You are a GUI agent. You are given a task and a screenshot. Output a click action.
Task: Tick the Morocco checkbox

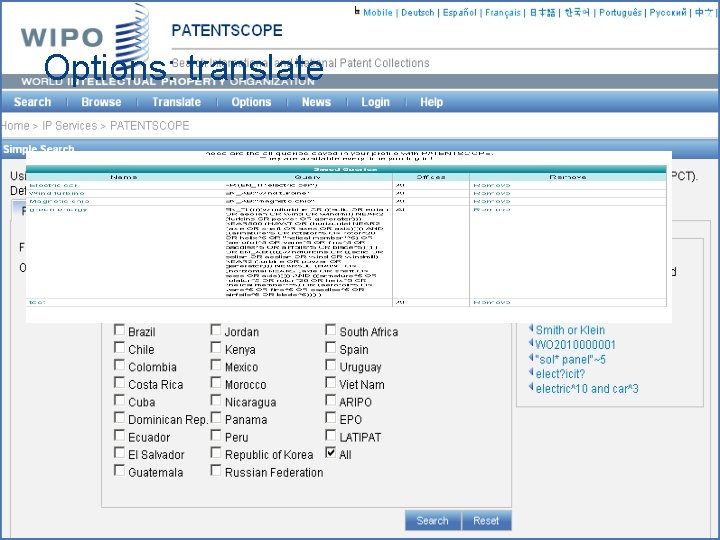click(x=216, y=382)
